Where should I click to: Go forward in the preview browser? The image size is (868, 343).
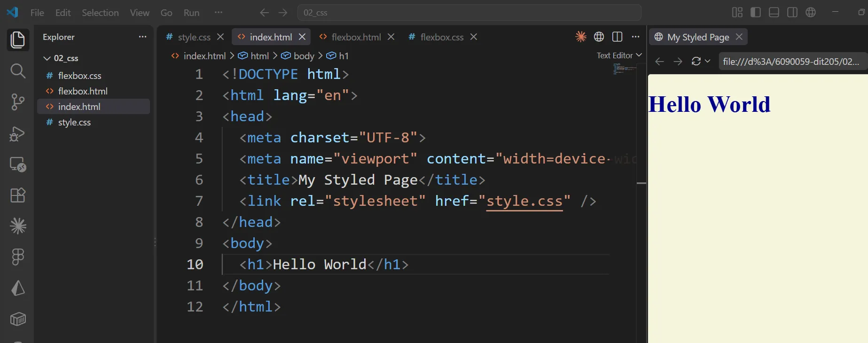click(678, 62)
